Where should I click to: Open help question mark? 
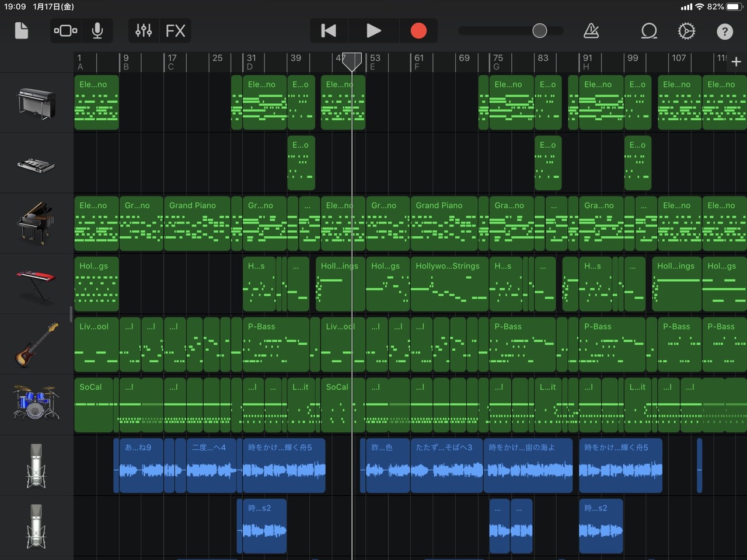click(x=725, y=31)
